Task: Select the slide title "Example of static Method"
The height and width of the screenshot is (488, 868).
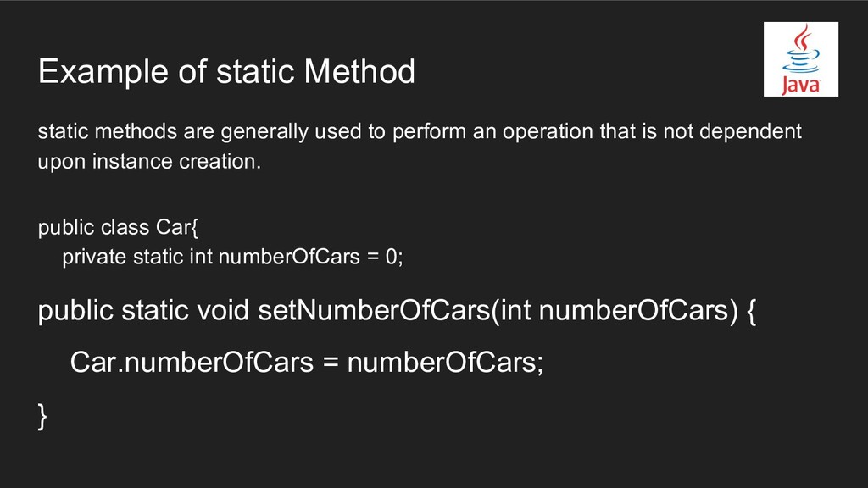Action: [x=226, y=73]
